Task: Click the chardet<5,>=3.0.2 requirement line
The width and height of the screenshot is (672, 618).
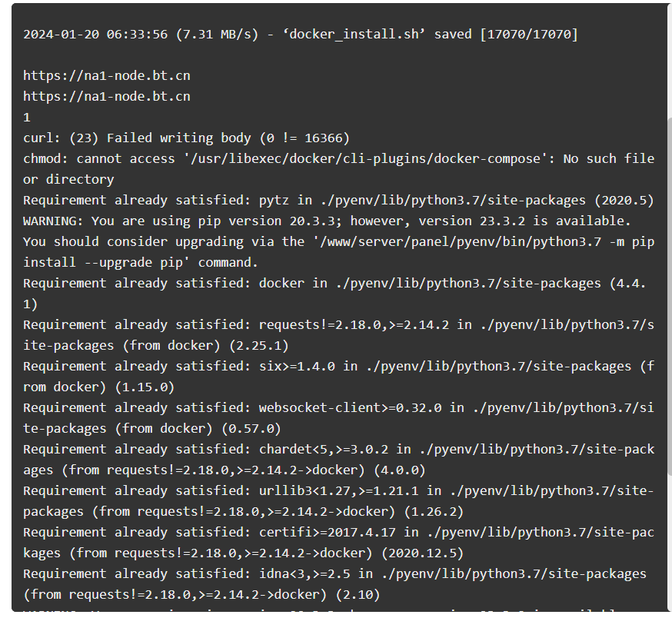Action: (x=338, y=460)
